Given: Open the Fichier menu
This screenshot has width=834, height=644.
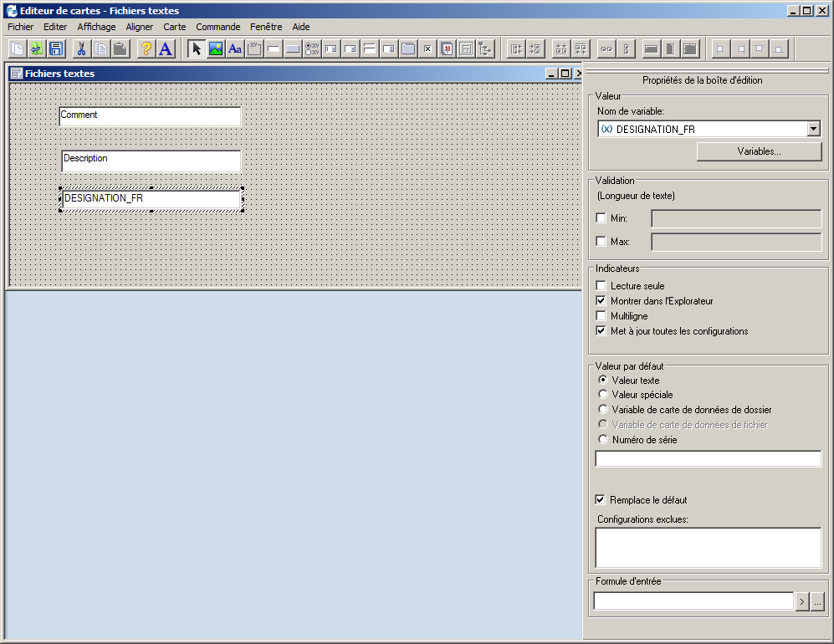Looking at the screenshot, I should [20, 27].
